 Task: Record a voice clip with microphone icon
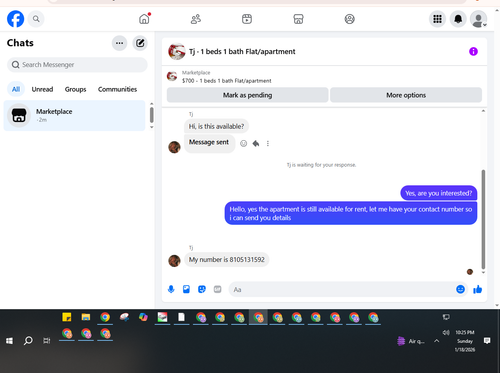[171, 289]
